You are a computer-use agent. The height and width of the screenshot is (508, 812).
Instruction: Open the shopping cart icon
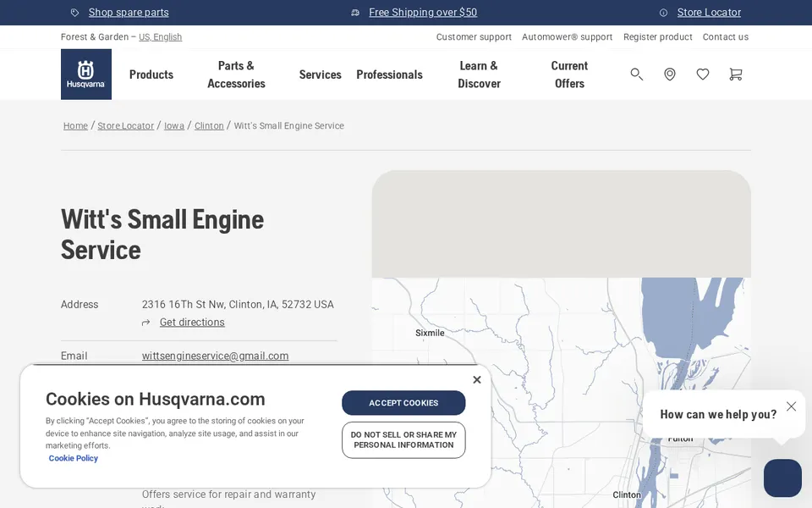click(x=735, y=75)
